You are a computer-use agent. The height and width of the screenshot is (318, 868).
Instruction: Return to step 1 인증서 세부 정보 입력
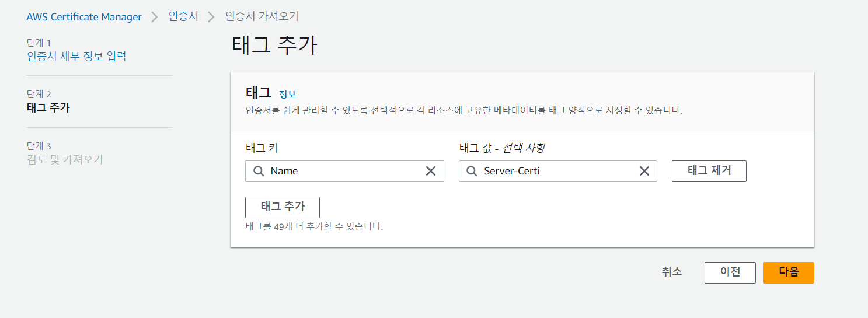tap(76, 57)
